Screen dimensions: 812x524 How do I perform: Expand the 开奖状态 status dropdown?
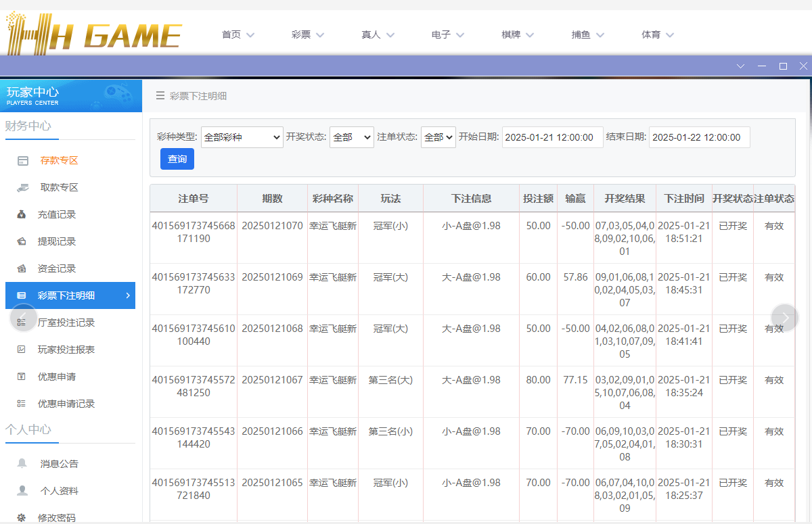click(x=351, y=137)
